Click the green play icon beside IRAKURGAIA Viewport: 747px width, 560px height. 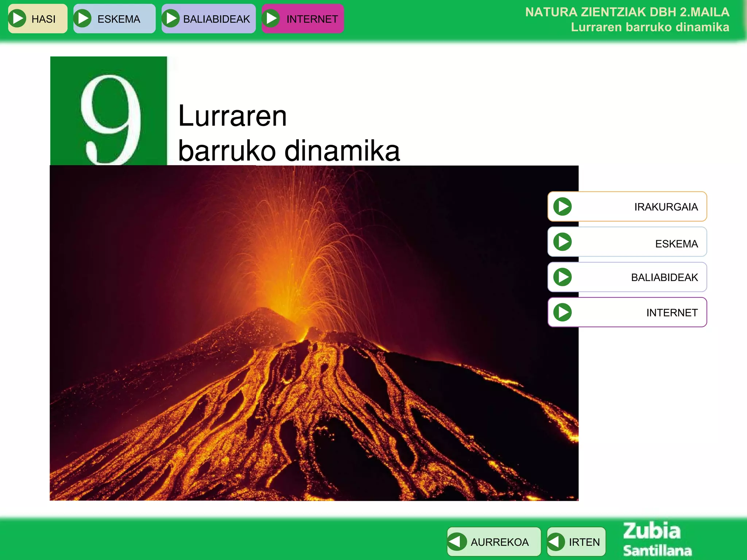click(x=562, y=206)
